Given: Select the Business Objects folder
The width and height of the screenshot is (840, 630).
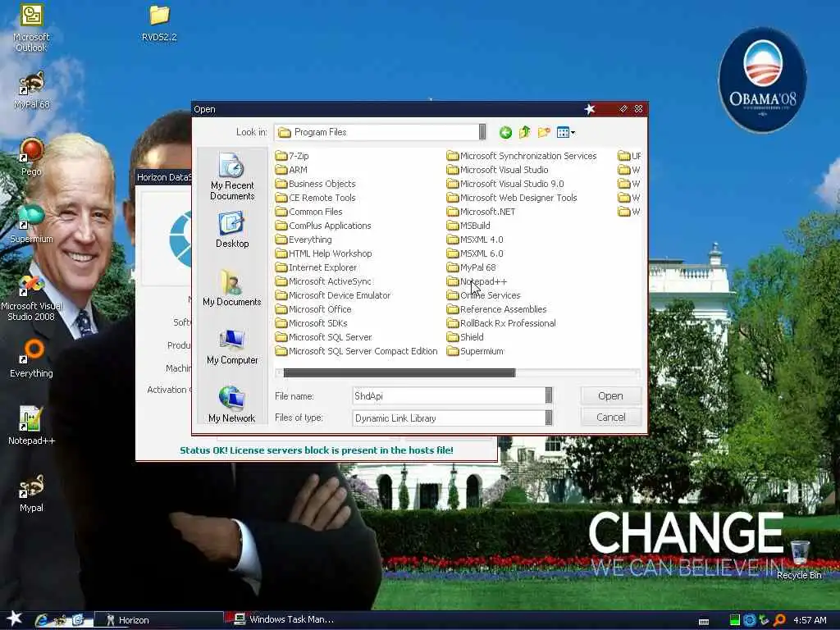Looking at the screenshot, I should [316, 184].
